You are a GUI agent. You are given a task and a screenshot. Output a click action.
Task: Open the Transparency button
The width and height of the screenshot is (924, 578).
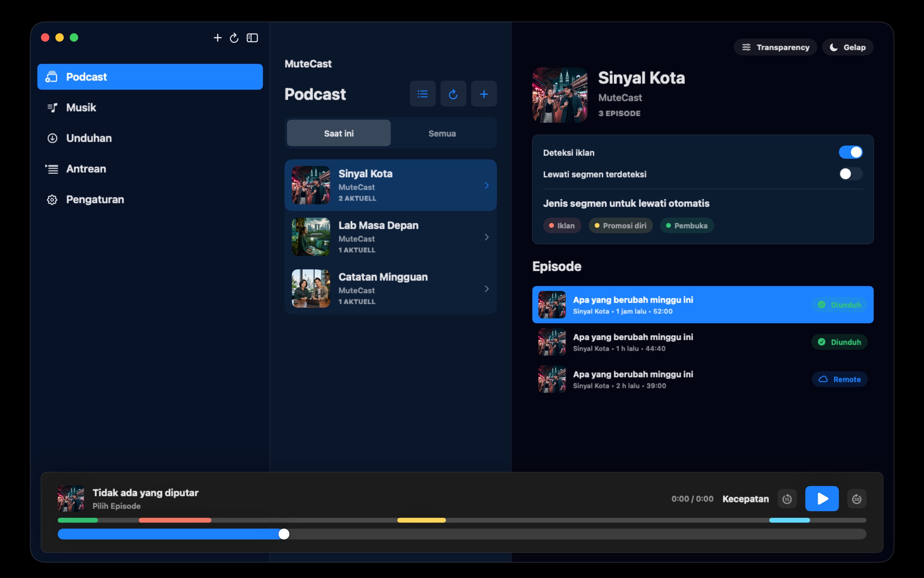775,47
